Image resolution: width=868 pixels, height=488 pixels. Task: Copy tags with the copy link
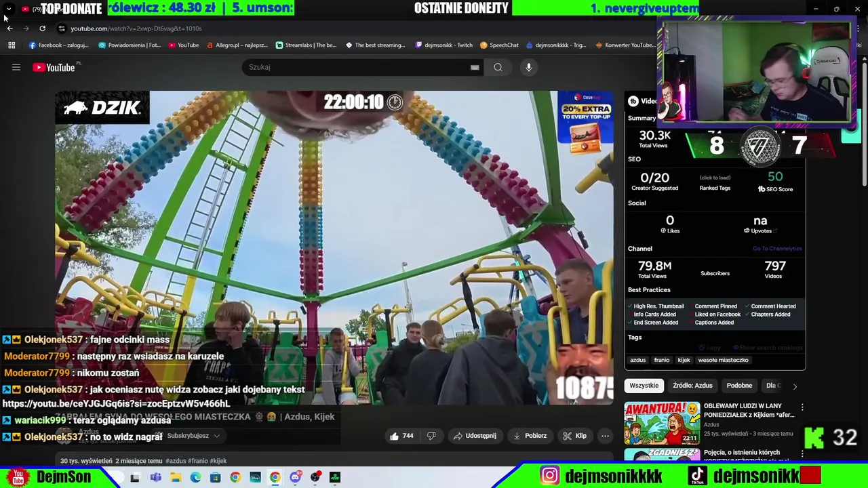coord(710,348)
